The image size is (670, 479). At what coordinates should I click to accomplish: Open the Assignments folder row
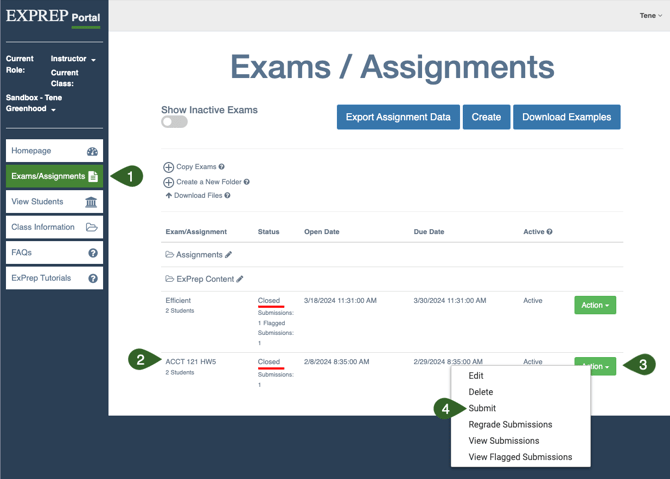coord(199,255)
